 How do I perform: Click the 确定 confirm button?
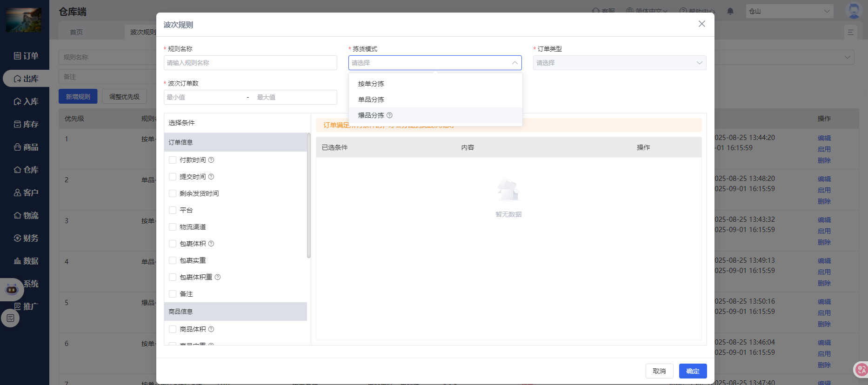pyautogui.click(x=693, y=371)
